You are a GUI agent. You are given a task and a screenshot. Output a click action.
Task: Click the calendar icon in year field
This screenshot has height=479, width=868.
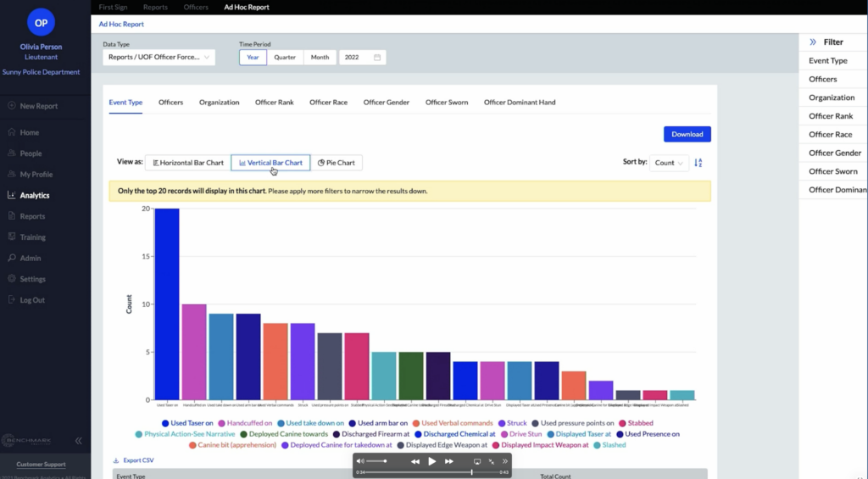(x=377, y=58)
